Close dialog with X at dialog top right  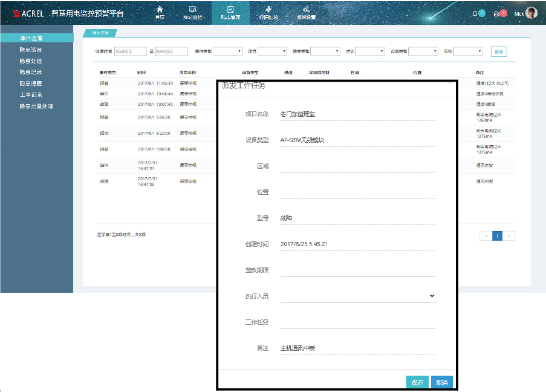click(450, 83)
